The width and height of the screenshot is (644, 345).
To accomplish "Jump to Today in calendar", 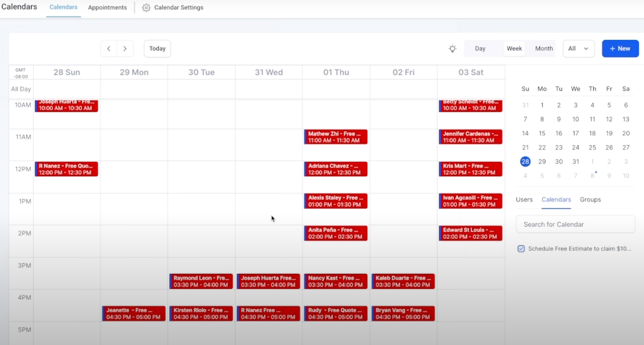I will tap(157, 48).
